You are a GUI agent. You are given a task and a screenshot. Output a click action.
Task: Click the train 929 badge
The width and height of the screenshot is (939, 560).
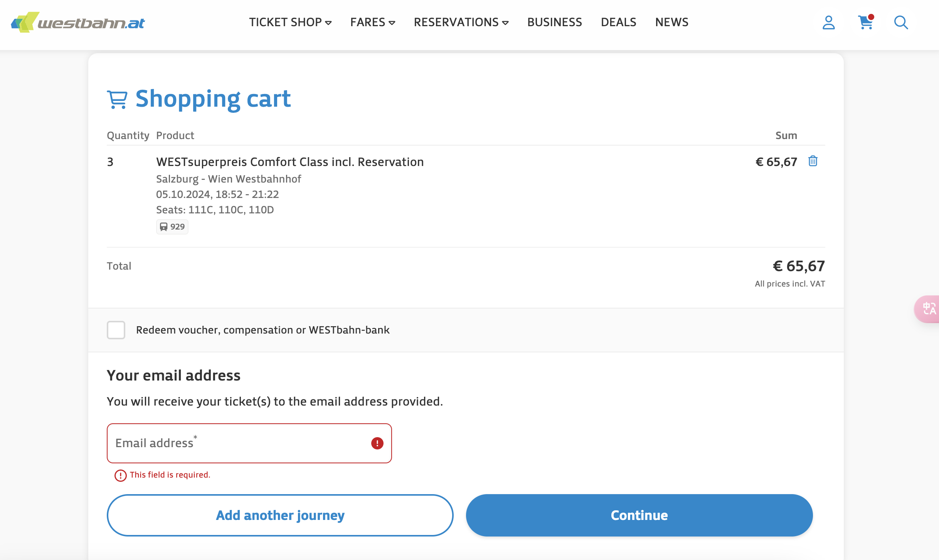(x=172, y=227)
